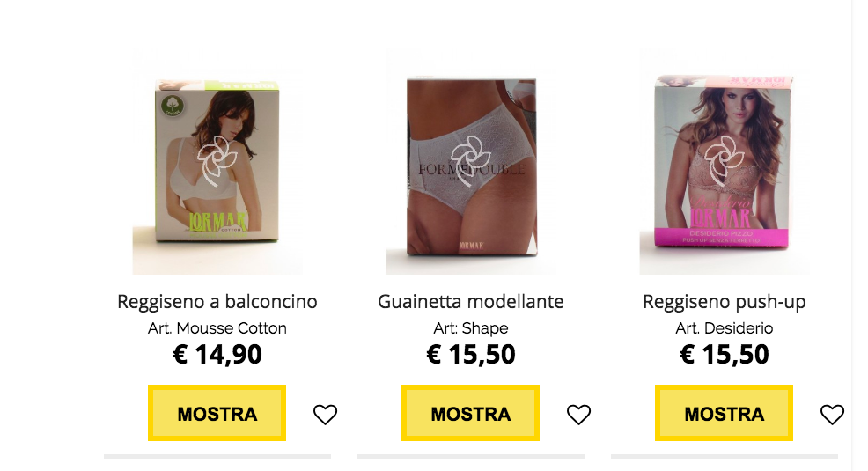Open the Reggiseno a balconcino title link

pyautogui.click(x=217, y=302)
